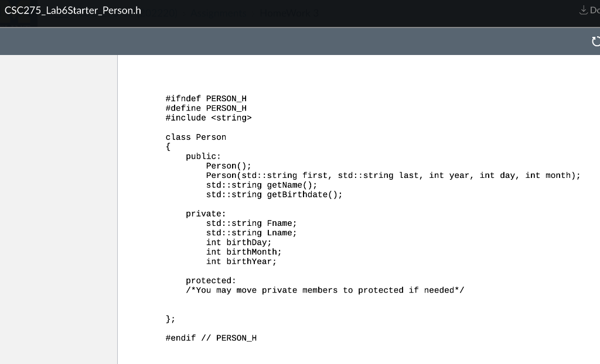Click the Download label next to the arrow icon
The width and height of the screenshot is (600, 364).
pyautogui.click(x=594, y=10)
